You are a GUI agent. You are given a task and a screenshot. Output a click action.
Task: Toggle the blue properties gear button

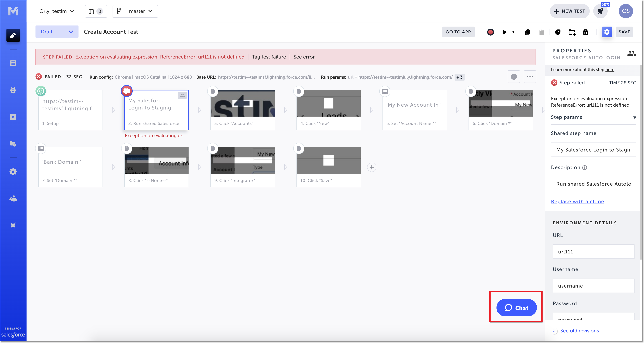(607, 32)
